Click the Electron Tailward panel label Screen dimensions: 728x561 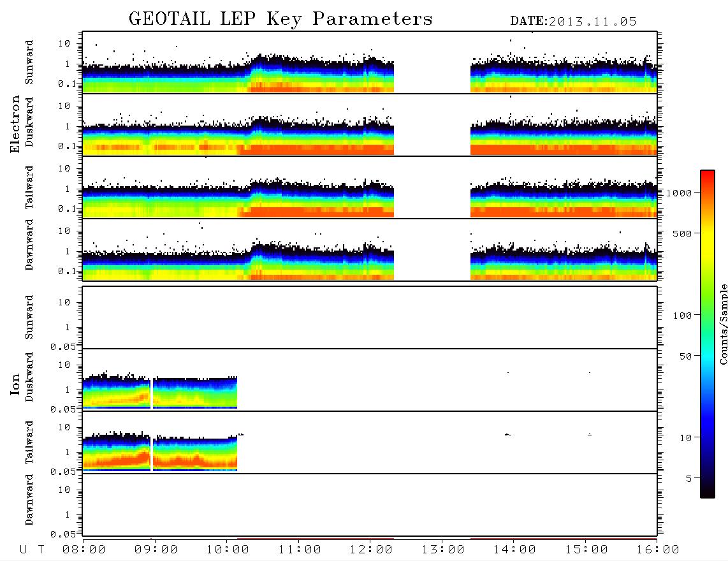point(29,187)
